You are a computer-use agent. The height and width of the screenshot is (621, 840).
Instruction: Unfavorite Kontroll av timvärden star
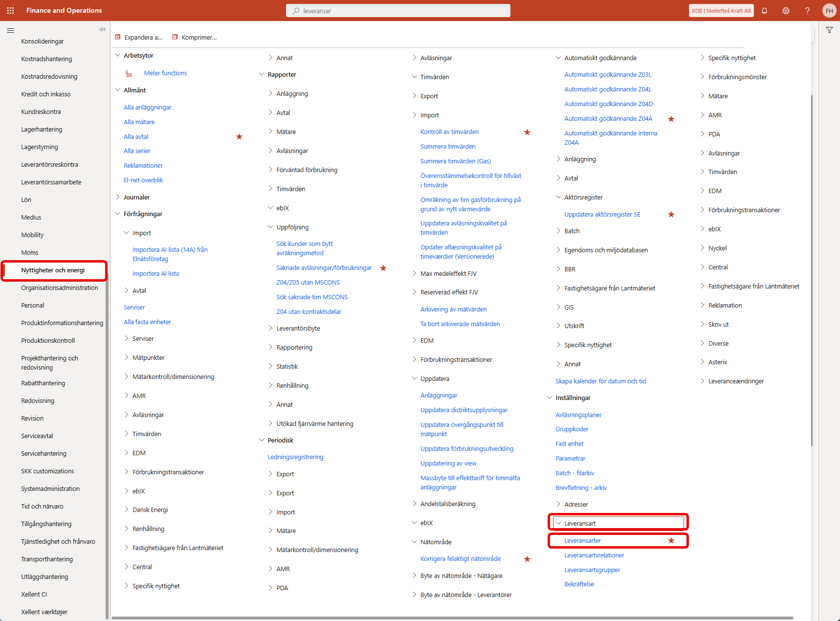(527, 132)
